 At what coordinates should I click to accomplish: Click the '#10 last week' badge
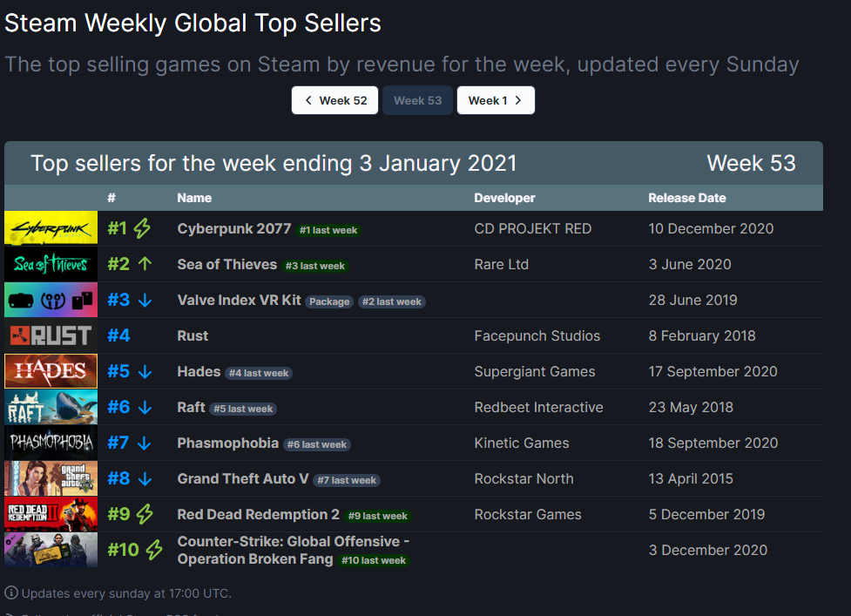[374, 560]
